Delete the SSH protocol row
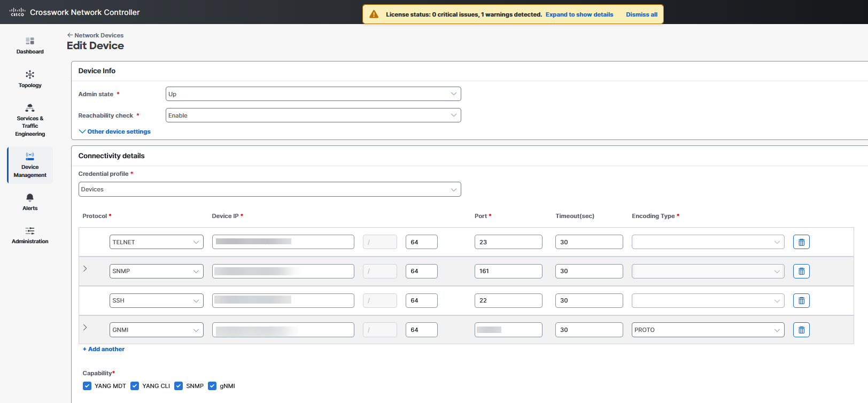The width and height of the screenshot is (868, 403). coord(801,301)
